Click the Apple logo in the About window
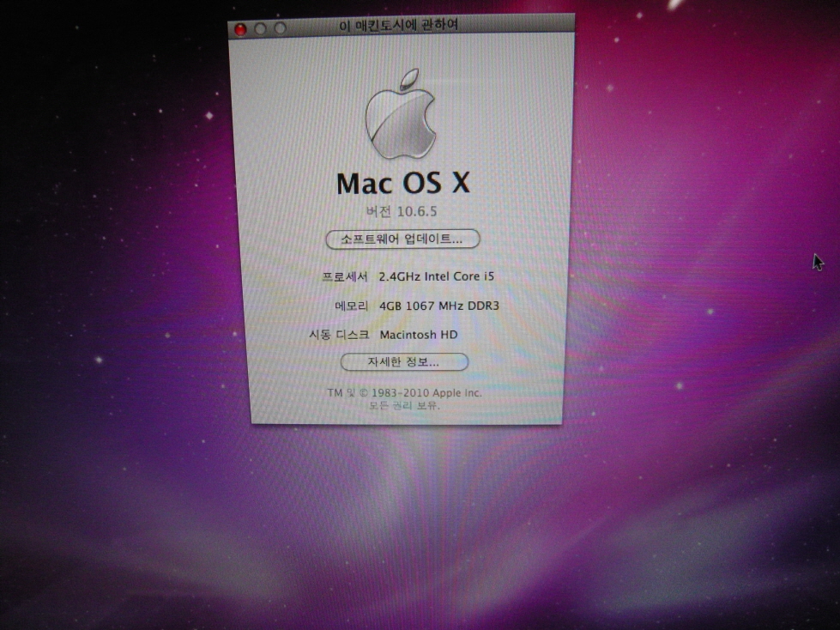Screen dimensions: 840x630 (401, 119)
